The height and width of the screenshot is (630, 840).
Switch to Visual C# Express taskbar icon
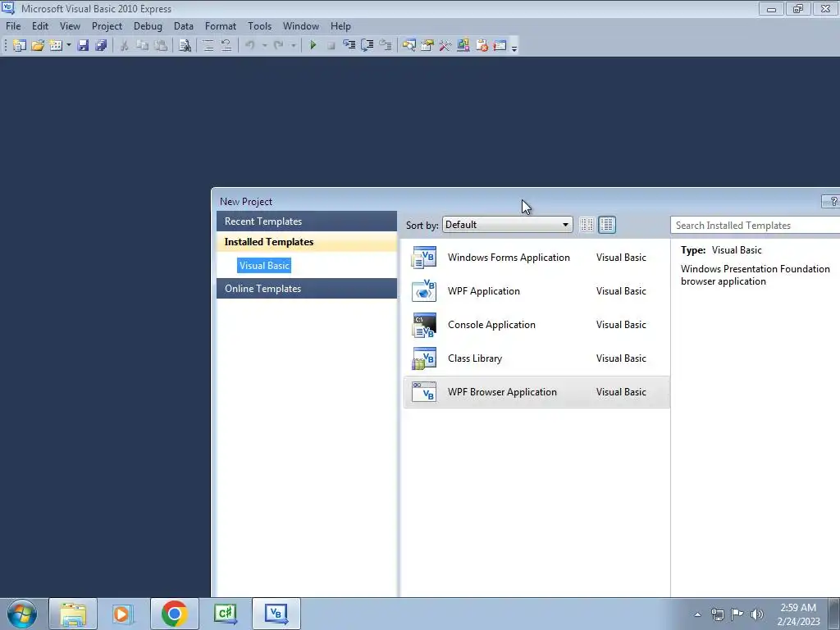225,614
